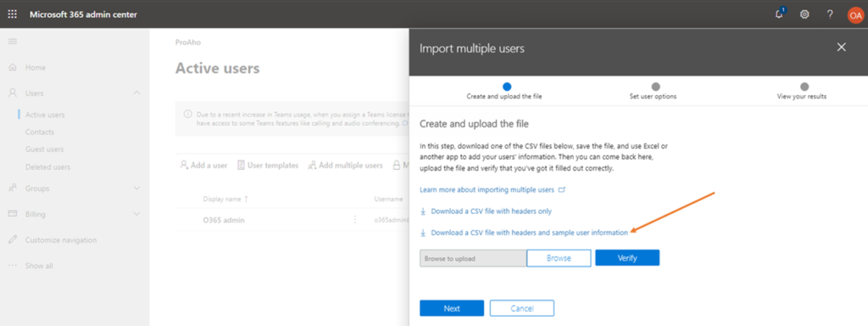This screenshot has width=868, height=326.
Task: Collapse the Users navigation section
Action: click(x=136, y=93)
